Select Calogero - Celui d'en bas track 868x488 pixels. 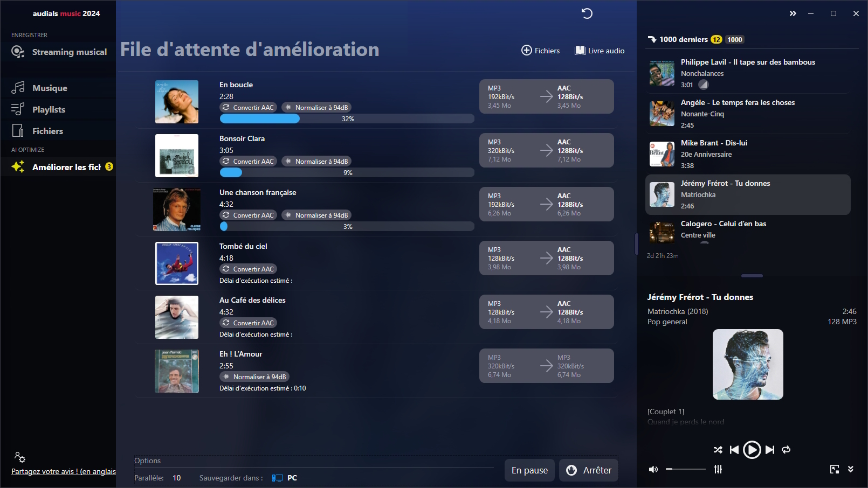(748, 230)
